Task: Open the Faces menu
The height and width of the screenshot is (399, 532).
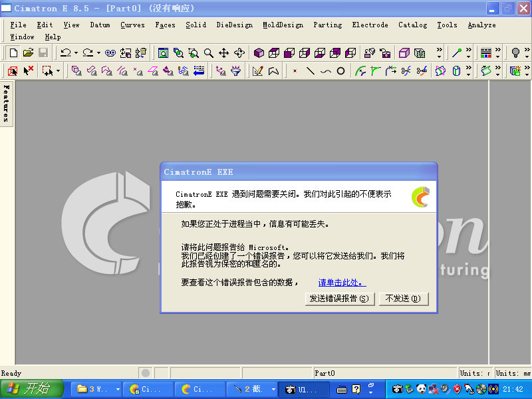Action: click(x=165, y=25)
